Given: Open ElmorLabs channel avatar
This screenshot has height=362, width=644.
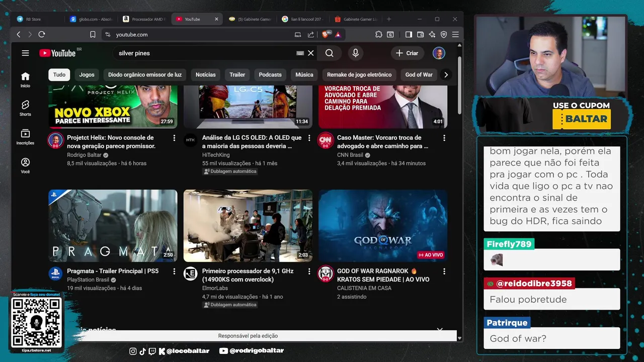Looking at the screenshot, I should coord(190,274).
